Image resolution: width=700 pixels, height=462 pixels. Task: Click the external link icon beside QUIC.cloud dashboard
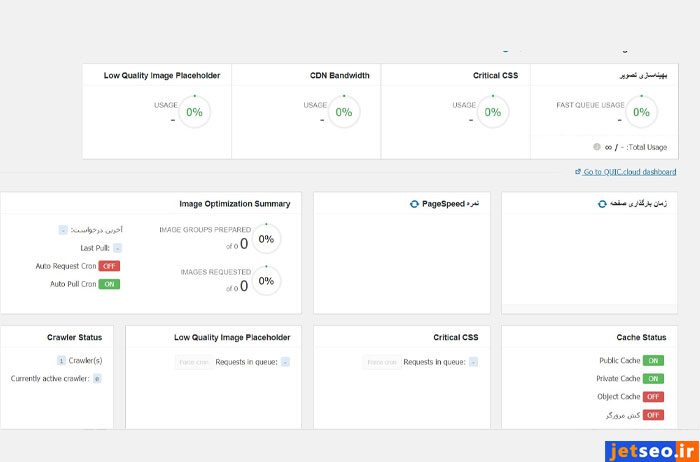[579, 172]
